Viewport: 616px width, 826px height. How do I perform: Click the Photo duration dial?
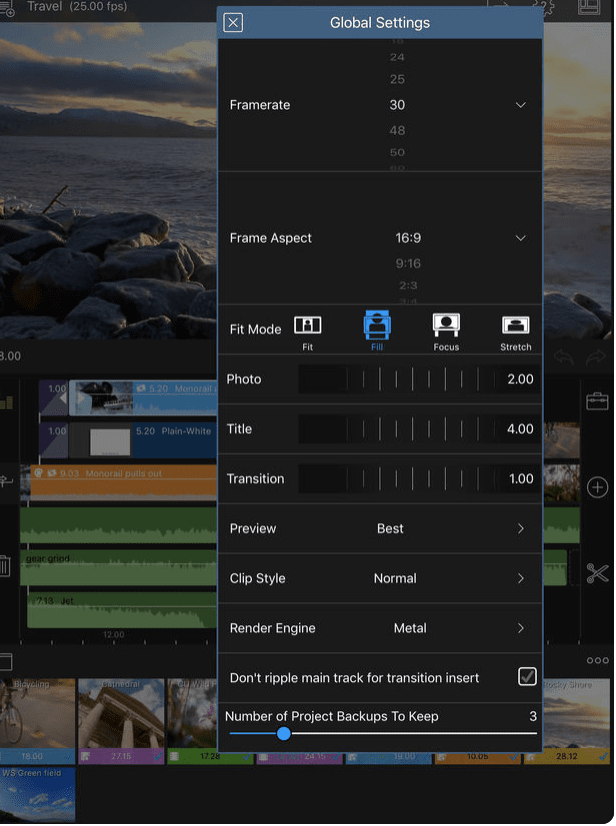click(396, 379)
